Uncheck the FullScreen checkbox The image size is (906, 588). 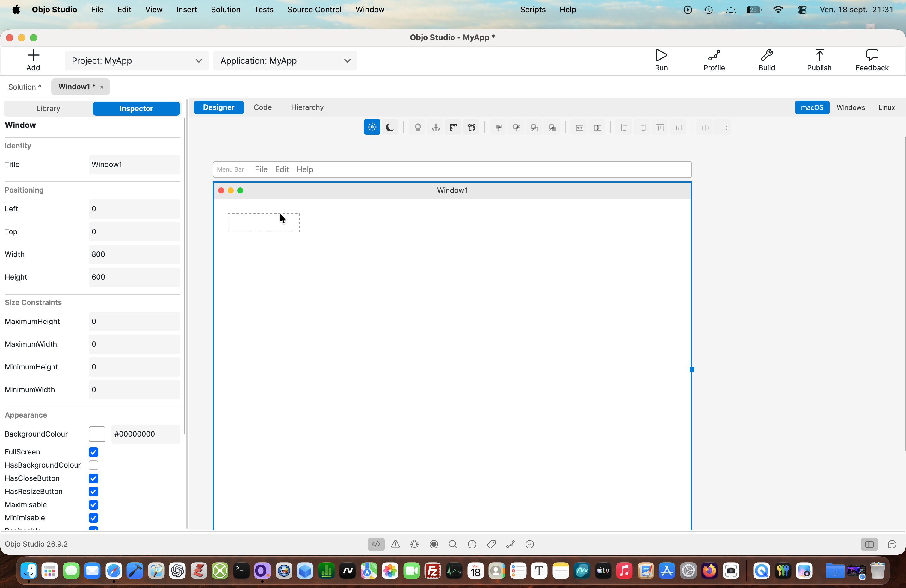click(x=93, y=452)
